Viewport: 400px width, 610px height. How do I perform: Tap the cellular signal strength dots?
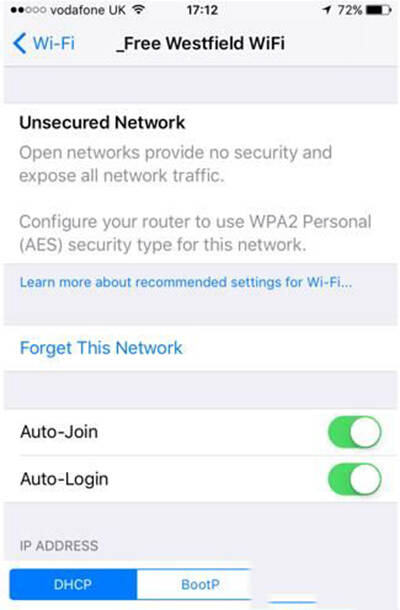[28, 10]
